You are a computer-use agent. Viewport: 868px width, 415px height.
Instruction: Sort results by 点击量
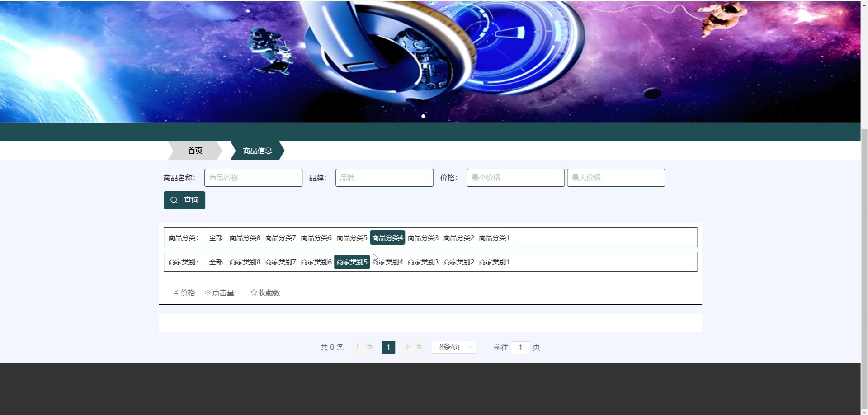coord(221,292)
